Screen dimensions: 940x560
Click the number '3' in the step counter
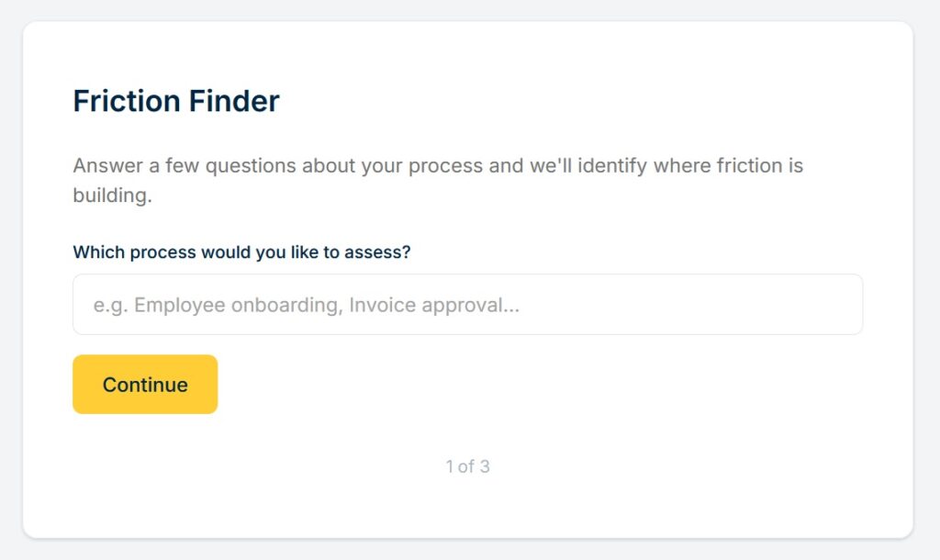485,466
